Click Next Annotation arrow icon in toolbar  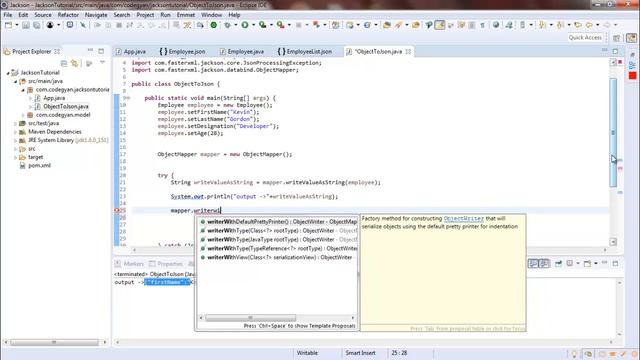tap(542, 25)
